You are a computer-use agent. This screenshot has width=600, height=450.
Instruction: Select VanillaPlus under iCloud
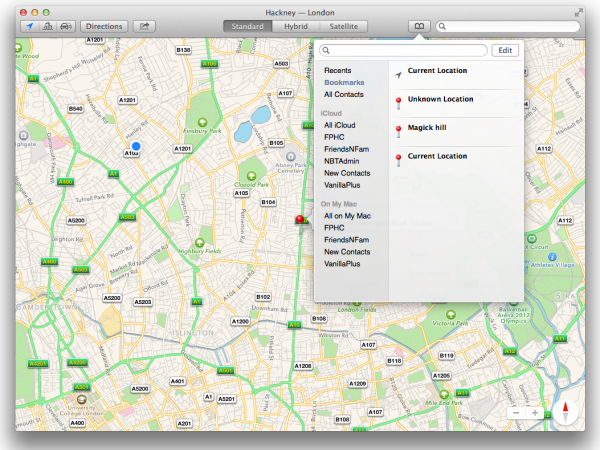(x=342, y=185)
